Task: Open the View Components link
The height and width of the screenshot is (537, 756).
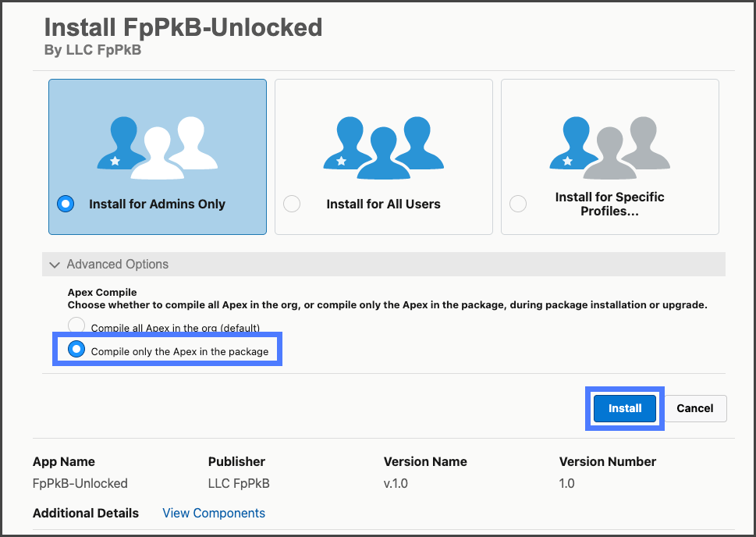Action: tap(214, 513)
